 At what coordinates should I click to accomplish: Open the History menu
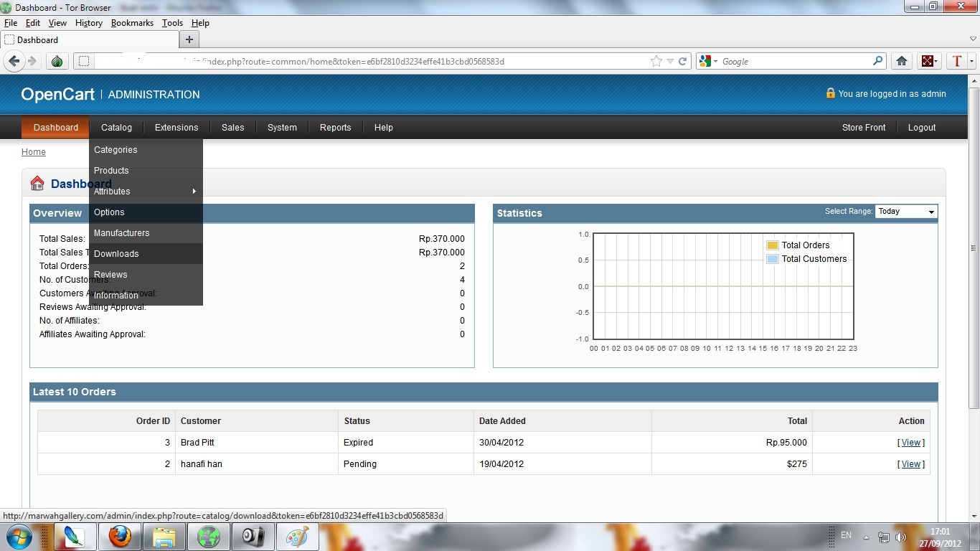(x=89, y=23)
